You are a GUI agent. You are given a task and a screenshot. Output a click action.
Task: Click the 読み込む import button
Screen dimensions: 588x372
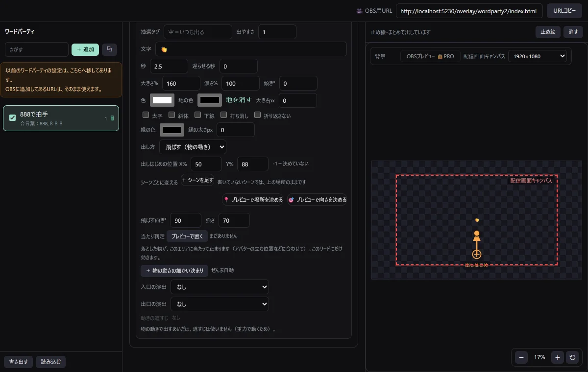[x=51, y=362]
